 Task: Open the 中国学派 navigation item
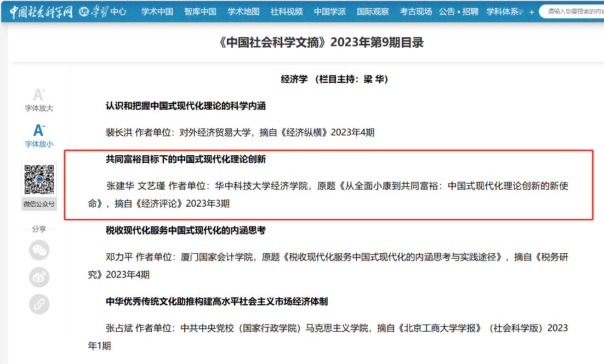[329, 12]
